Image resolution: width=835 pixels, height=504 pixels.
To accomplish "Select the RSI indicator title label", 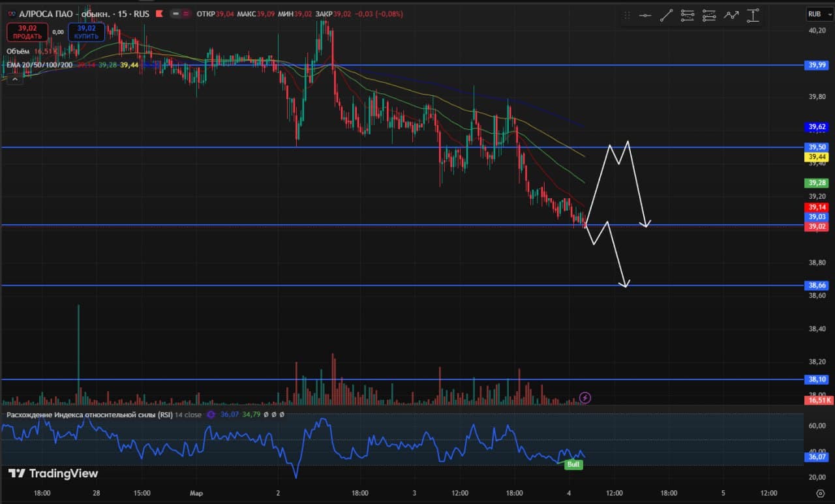I will tap(89, 414).
